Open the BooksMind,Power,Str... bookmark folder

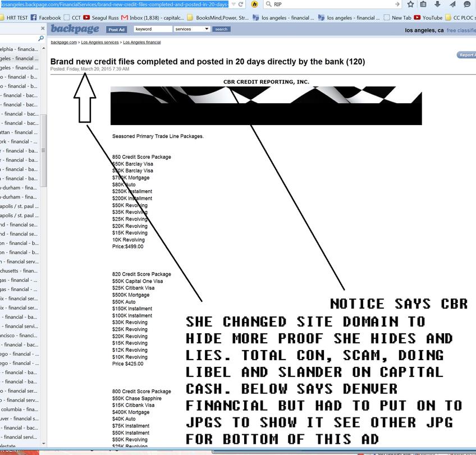pyautogui.click(x=218, y=18)
